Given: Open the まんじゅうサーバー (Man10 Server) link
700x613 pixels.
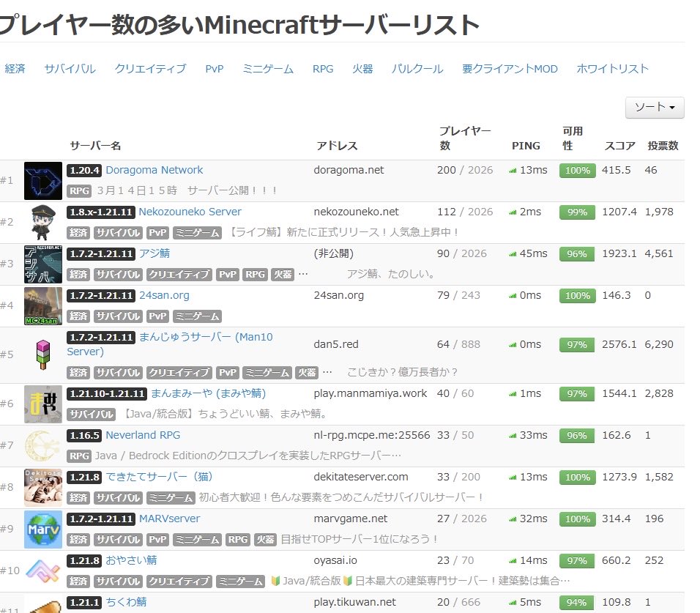Looking at the screenshot, I should point(170,344).
